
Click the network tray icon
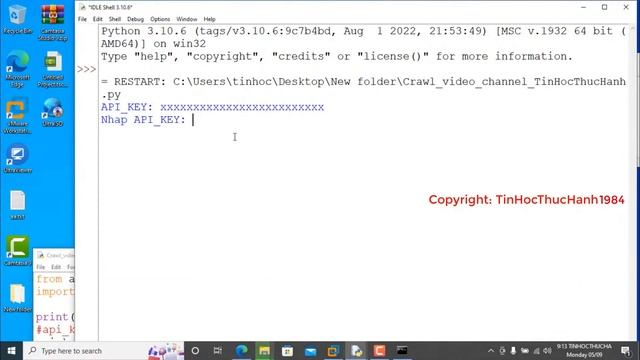(x=536, y=351)
